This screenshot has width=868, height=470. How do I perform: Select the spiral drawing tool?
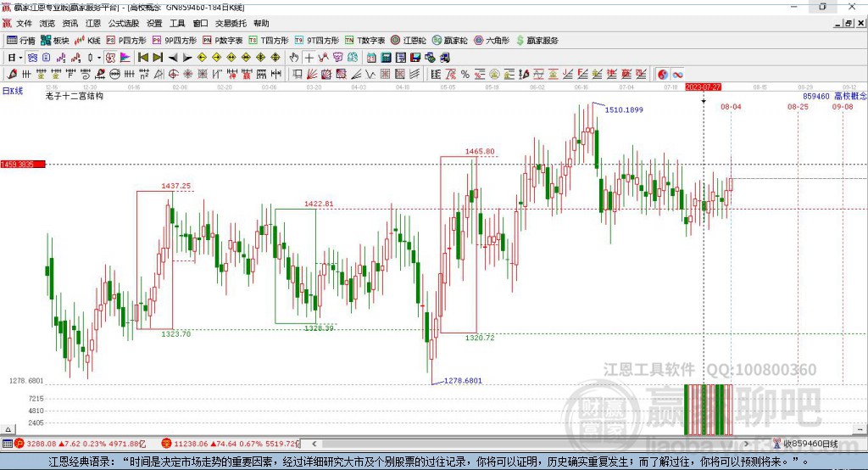86,75
